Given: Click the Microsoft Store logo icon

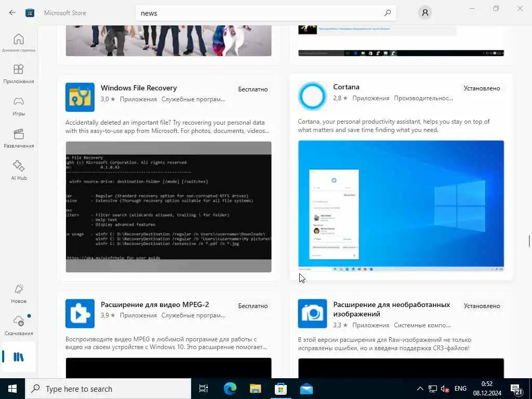Looking at the screenshot, I should [x=30, y=13].
